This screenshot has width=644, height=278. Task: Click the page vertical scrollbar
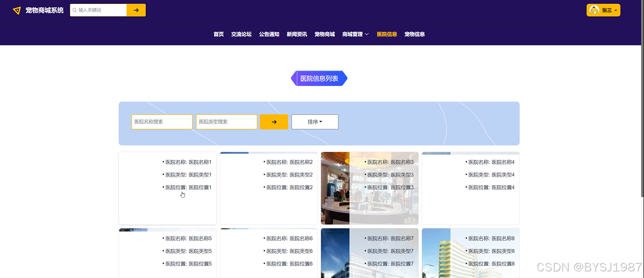642,99
